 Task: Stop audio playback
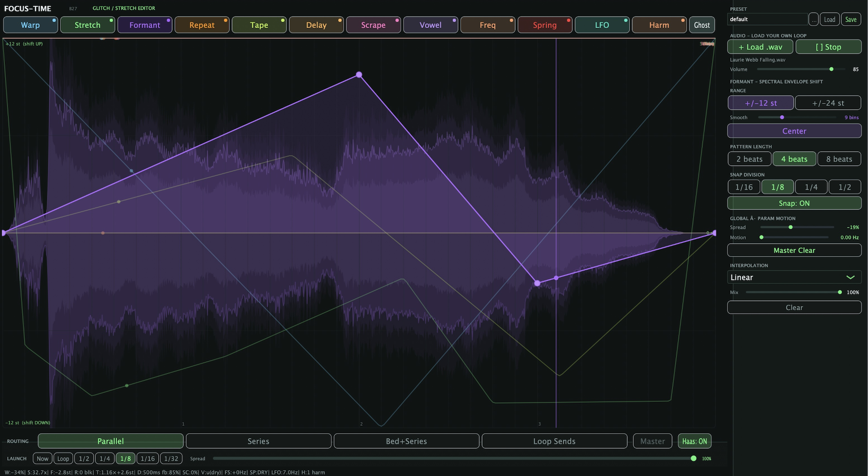828,47
